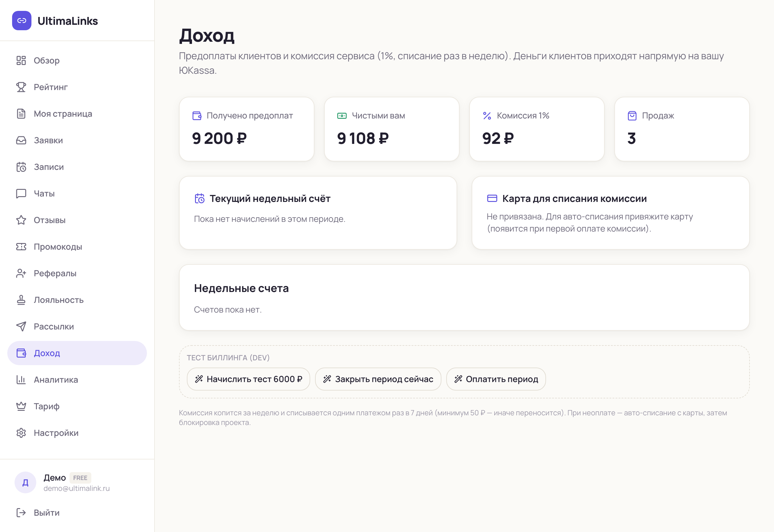Viewport: 774px width, 532px height.
Task: Click the ТЕСТ БИЛЛИНГА (DEV) label
Action: tap(228, 358)
